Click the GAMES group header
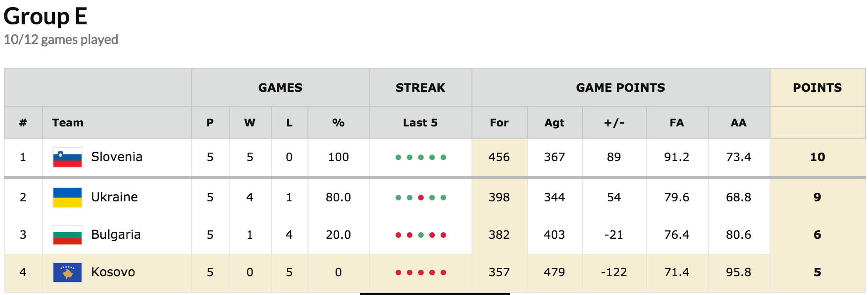868x295 pixels. click(280, 88)
